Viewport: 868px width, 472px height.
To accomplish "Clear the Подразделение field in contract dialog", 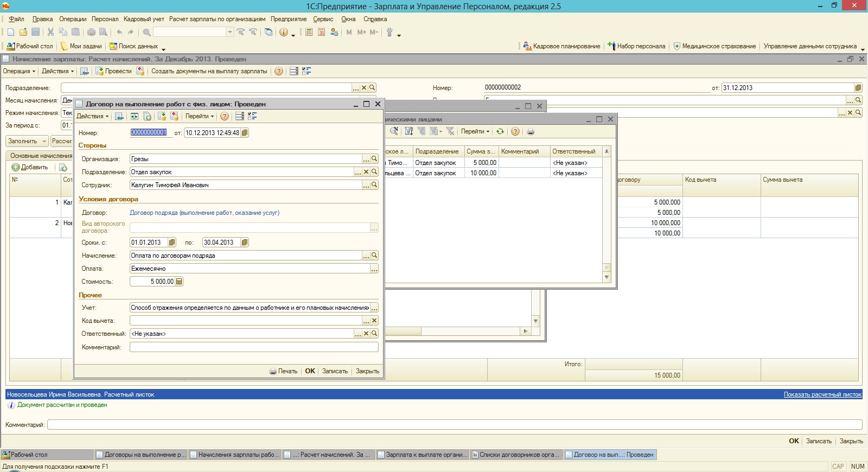I will tap(366, 172).
